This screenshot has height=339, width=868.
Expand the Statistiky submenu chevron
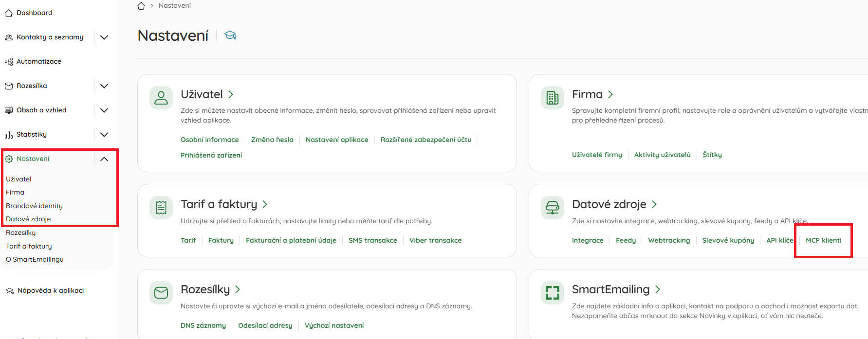tap(104, 135)
